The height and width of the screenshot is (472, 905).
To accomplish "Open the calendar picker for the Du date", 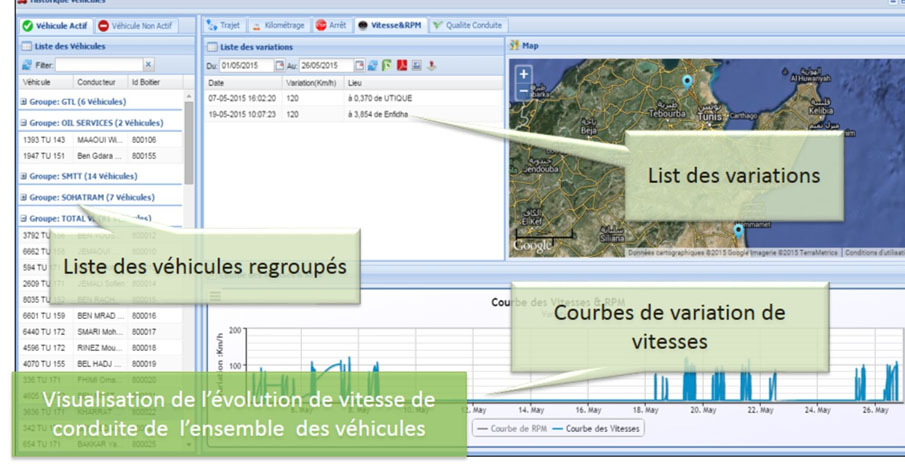I will tap(279, 66).
